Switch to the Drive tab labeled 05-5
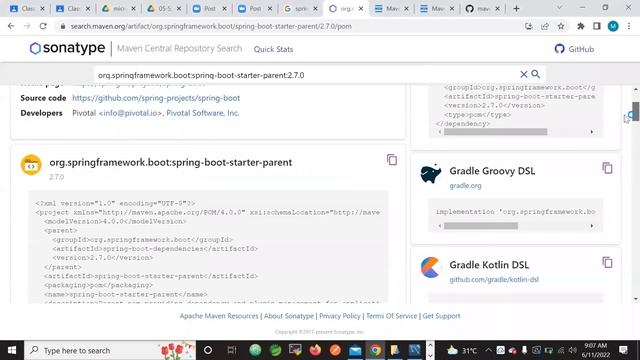Screen dimensions: 640x360 coord(164,9)
